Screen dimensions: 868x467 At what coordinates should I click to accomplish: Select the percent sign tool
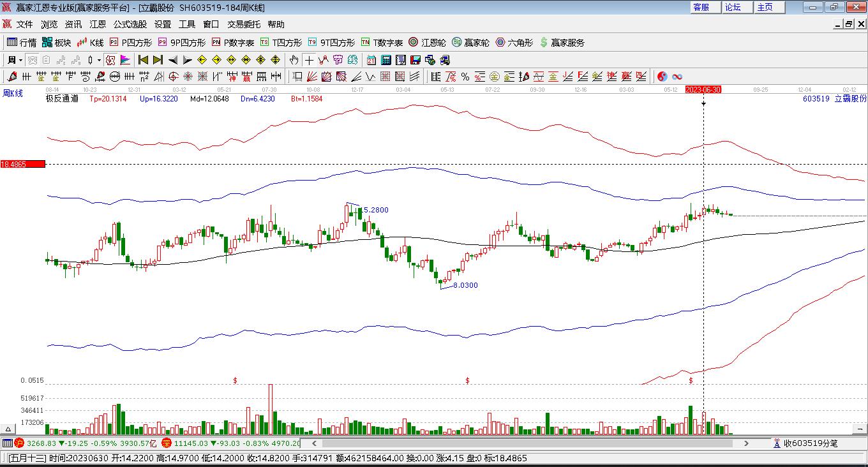click(465, 77)
